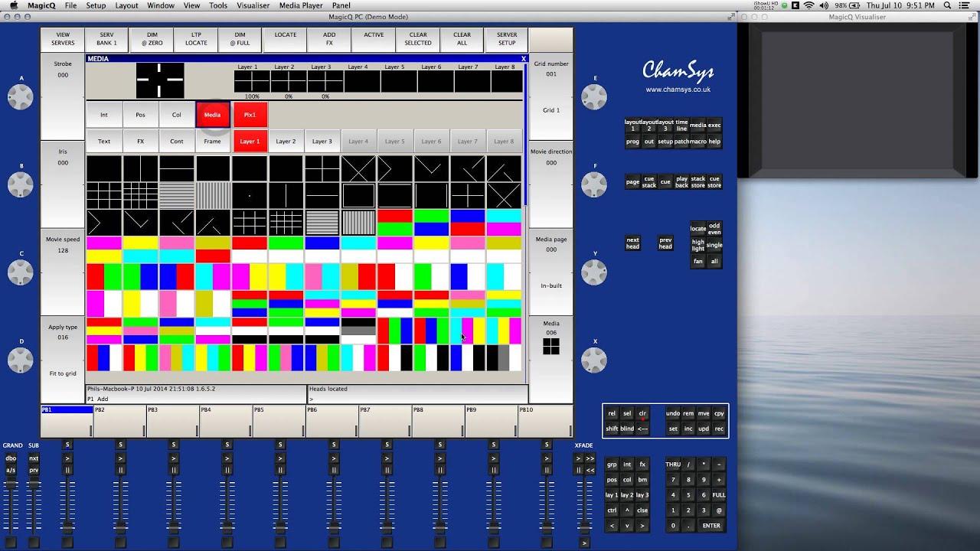Click encoder wheel X beside Media 006
The width and height of the screenshot is (980, 551).
pos(594,360)
